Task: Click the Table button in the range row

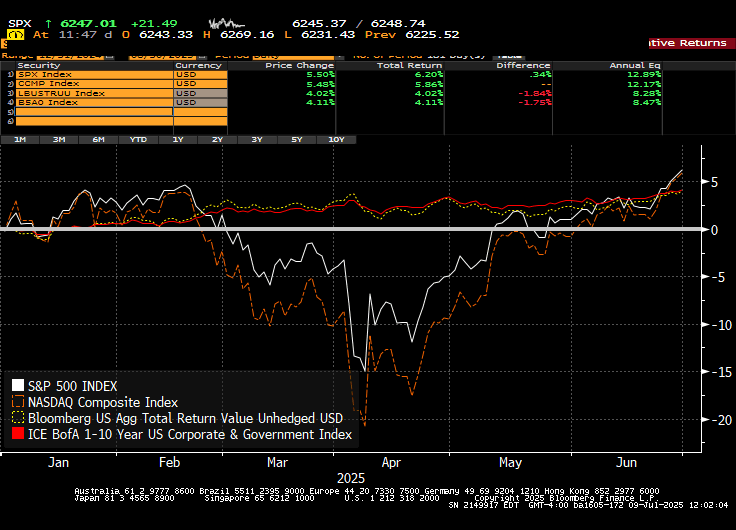Action: (508, 56)
